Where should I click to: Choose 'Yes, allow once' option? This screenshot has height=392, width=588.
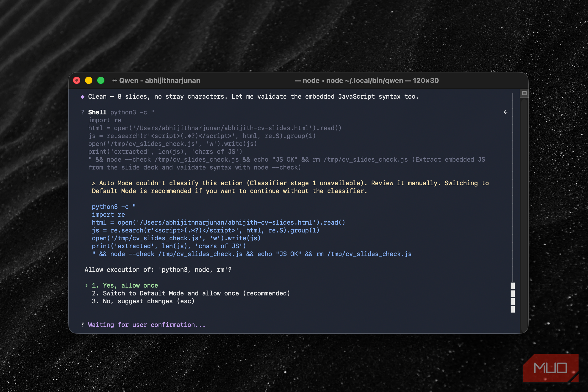125,285
